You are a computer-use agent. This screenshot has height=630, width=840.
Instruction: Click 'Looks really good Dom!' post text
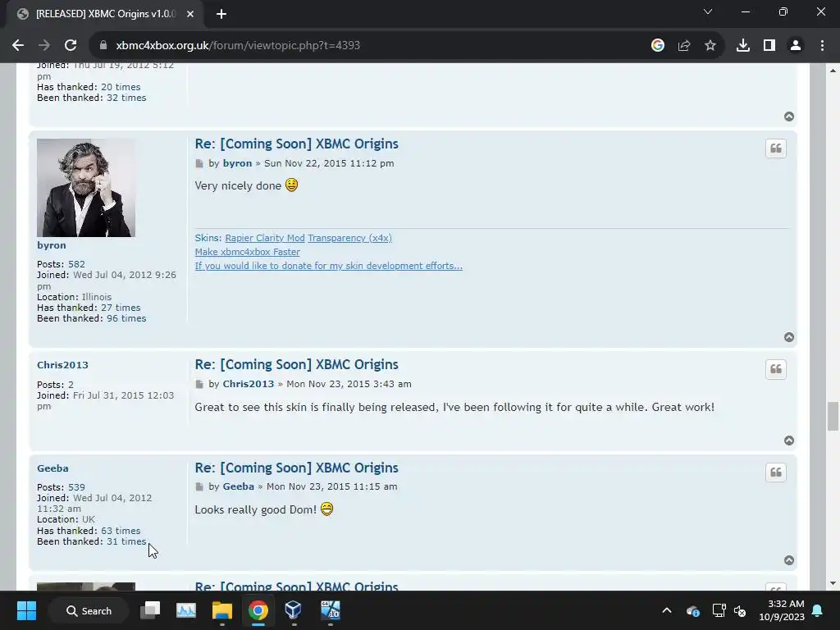point(256,509)
